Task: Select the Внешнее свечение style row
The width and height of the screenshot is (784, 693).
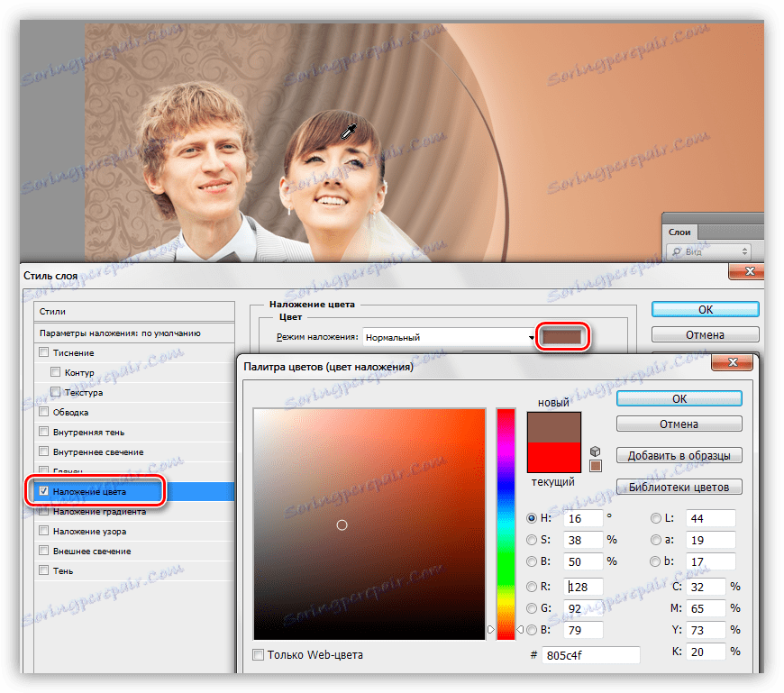Action: point(134,551)
